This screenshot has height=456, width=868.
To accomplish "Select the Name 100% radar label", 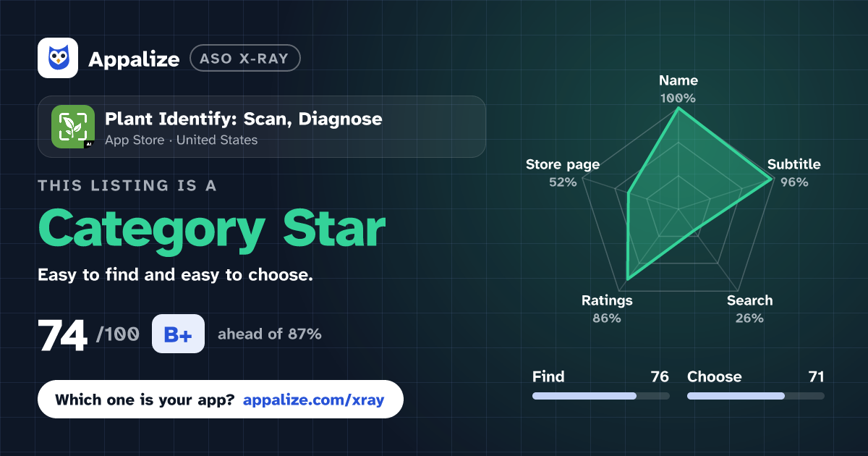I will click(x=678, y=89).
